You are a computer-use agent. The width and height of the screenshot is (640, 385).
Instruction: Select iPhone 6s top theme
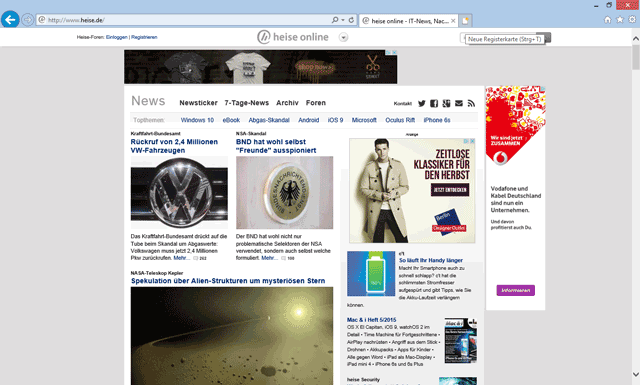437,120
